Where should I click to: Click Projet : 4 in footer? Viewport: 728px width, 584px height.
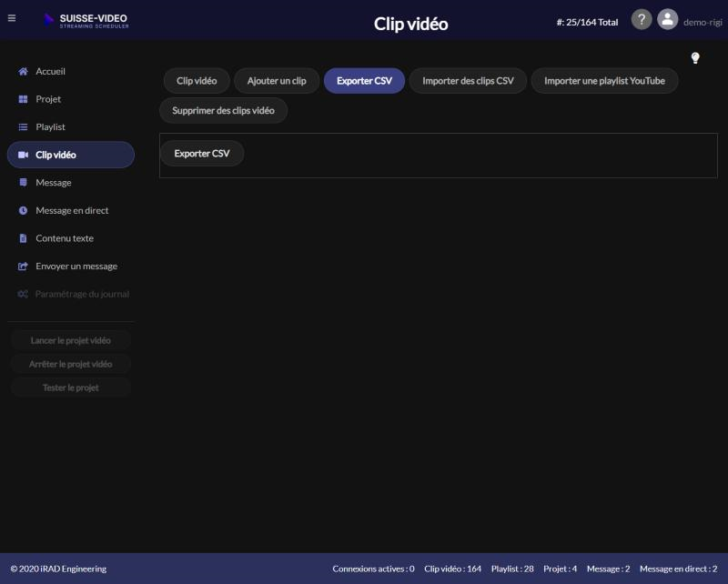point(561,569)
